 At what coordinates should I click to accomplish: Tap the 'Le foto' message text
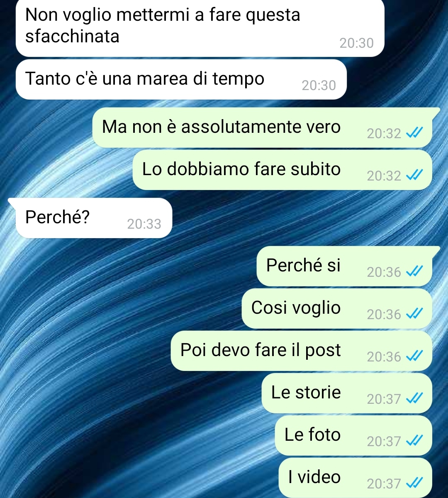click(x=312, y=435)
